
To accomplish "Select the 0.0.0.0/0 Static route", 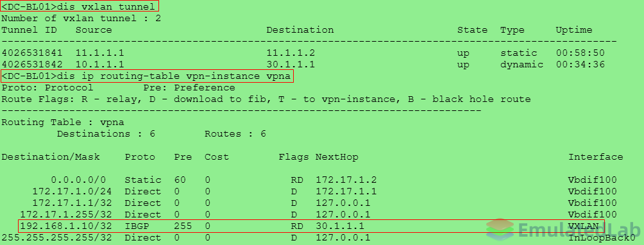I will coord(312,180).
